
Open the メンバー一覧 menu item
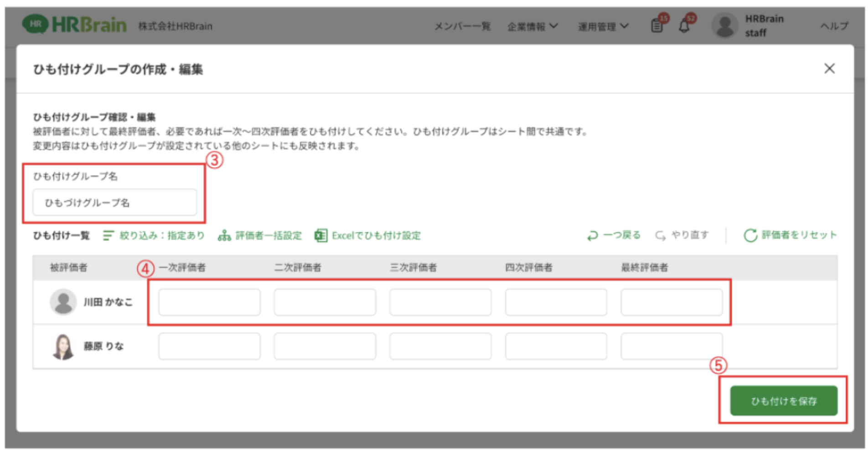point(462,26)
